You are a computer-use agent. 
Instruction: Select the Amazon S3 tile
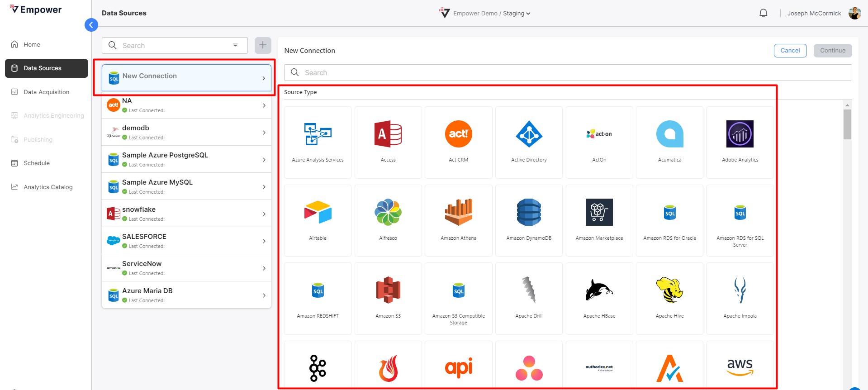(x=388, y=299)
